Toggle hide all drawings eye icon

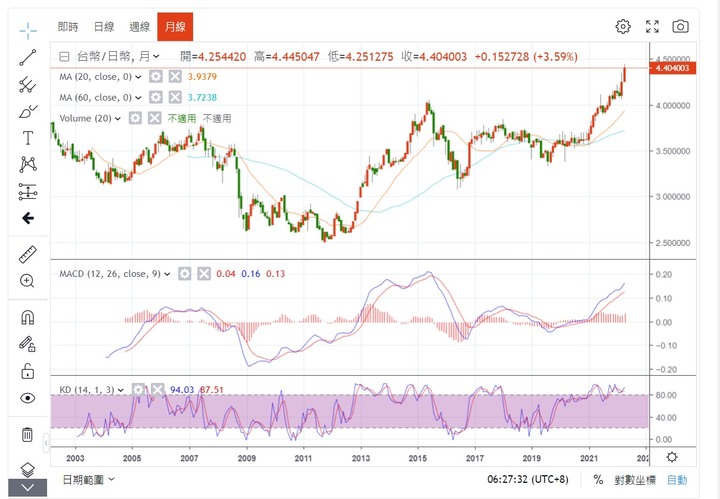point(28,398)
